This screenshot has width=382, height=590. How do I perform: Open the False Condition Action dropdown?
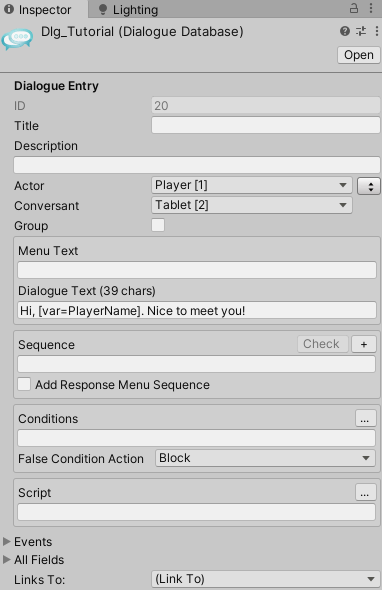pos(265,458)
